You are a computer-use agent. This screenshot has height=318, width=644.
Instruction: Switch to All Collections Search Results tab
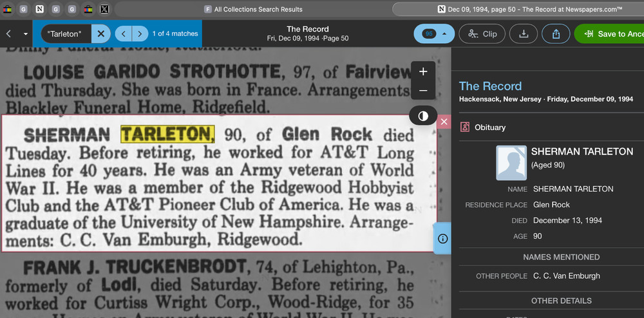coord(253,9)
